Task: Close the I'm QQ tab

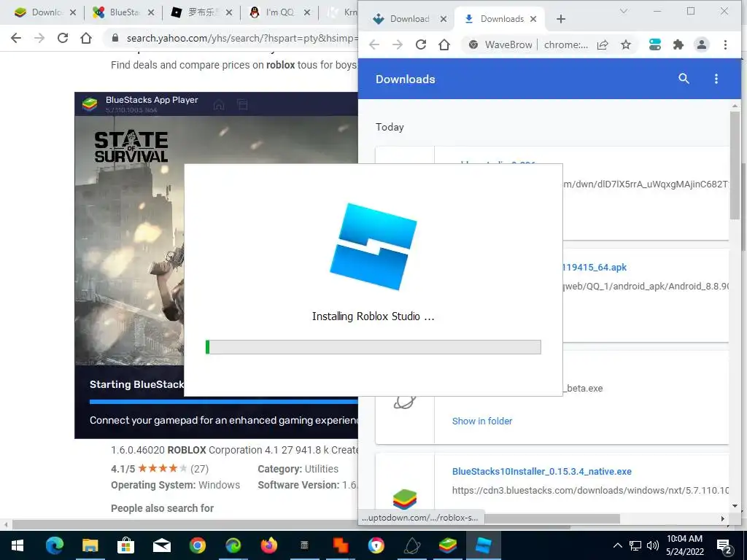Action: [307, 12]
